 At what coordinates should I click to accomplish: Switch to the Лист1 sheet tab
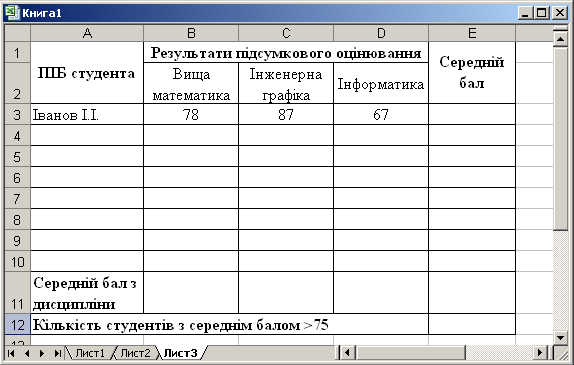pyautogui.click(x=90, y=353)
